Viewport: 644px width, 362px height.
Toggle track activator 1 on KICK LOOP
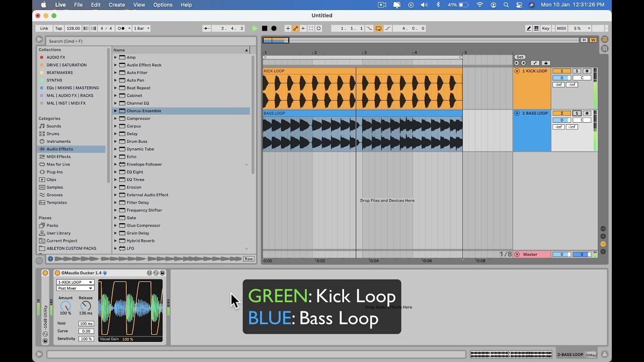[561, 71]
